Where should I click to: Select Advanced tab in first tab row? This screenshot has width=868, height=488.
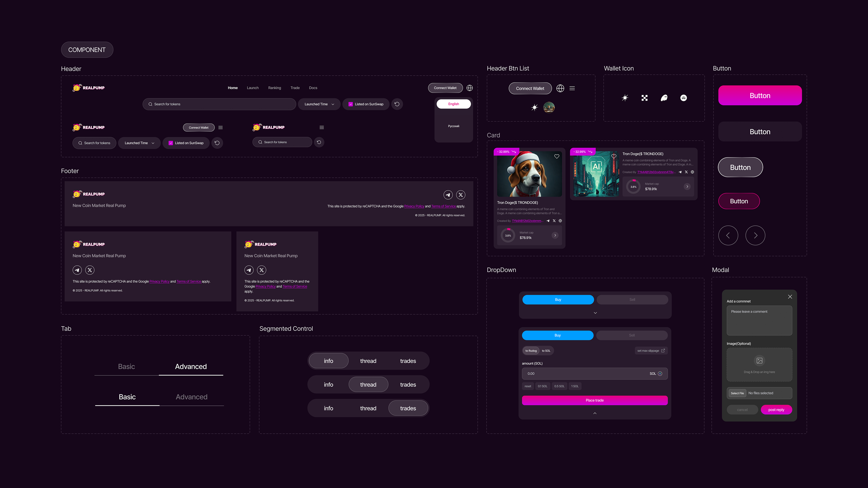point(191,366)
